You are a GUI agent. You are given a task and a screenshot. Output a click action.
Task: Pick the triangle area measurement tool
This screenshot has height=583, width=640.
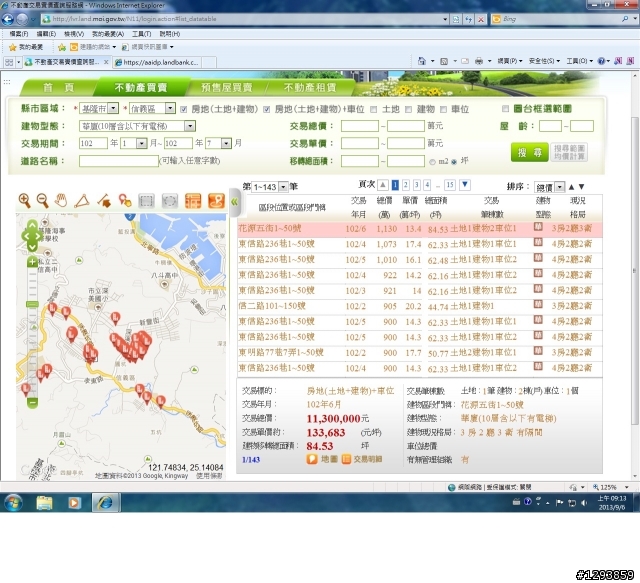[x=82, y=201]
